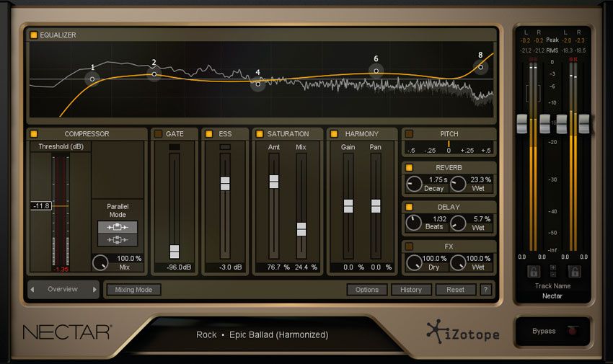Toggle the Saturation module power
613x364 pixels.
260,134
